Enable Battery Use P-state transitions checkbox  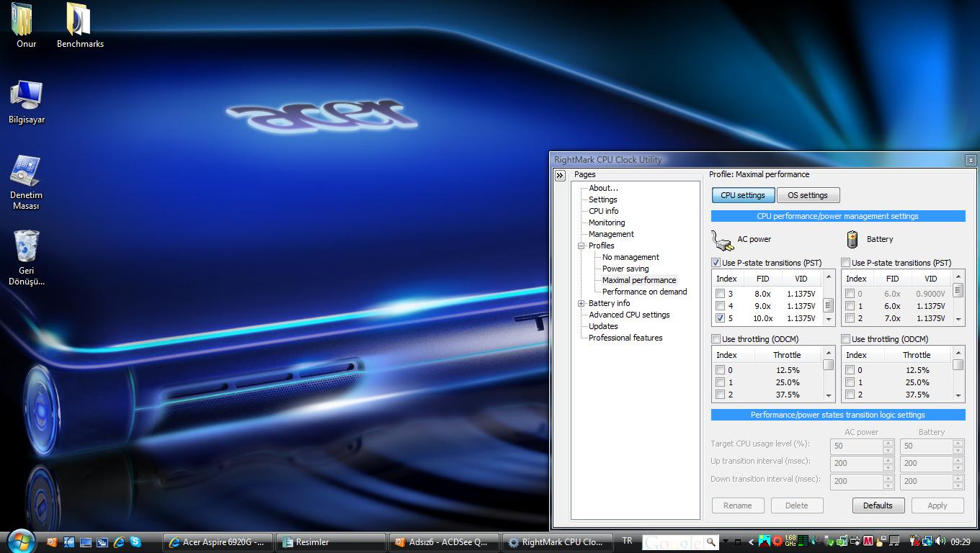[x=846, y=263]
